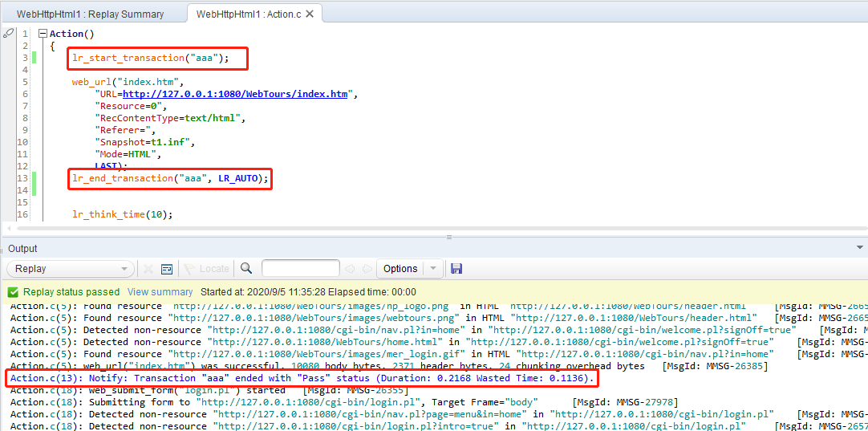Switch to WebHttpHtml1 Replay Summary tab
Viewport: 868px width, 431px height.
coord(90,14)
